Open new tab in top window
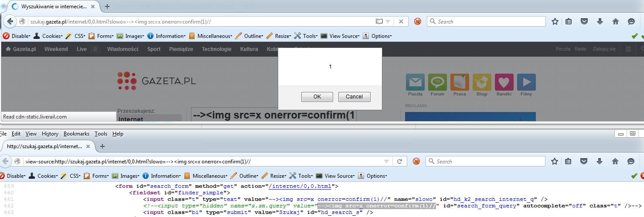Image resolution: width=644 pixels, height=217 pixels. coord(107,7)
